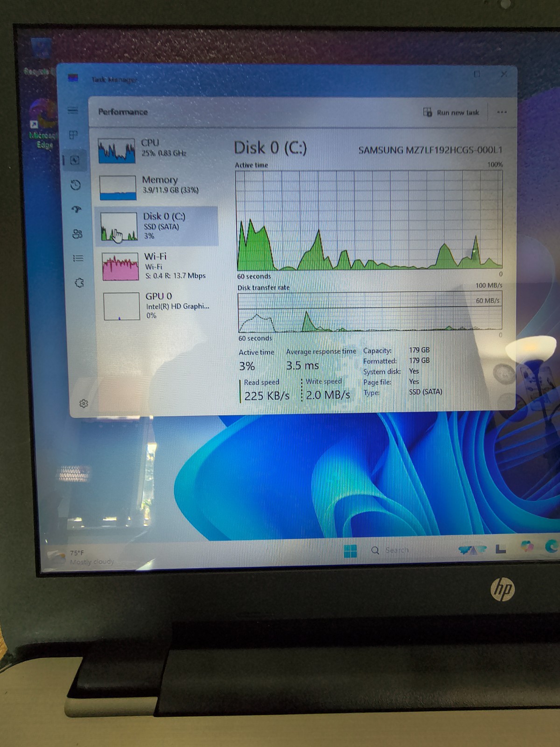Open the Task Manager hamburger navigation menu

(x=73, y=110)
